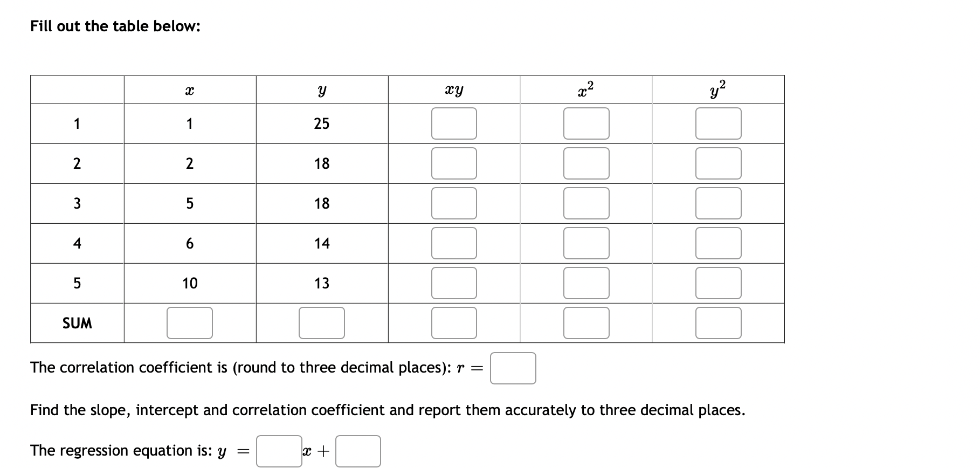Click the xy input field for row 4

pyautogui.click(x=454, y=243)
